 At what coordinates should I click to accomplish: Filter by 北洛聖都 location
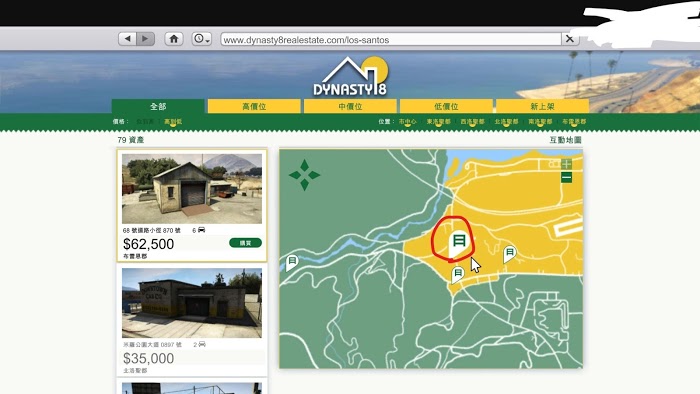[x=506, y=121]
